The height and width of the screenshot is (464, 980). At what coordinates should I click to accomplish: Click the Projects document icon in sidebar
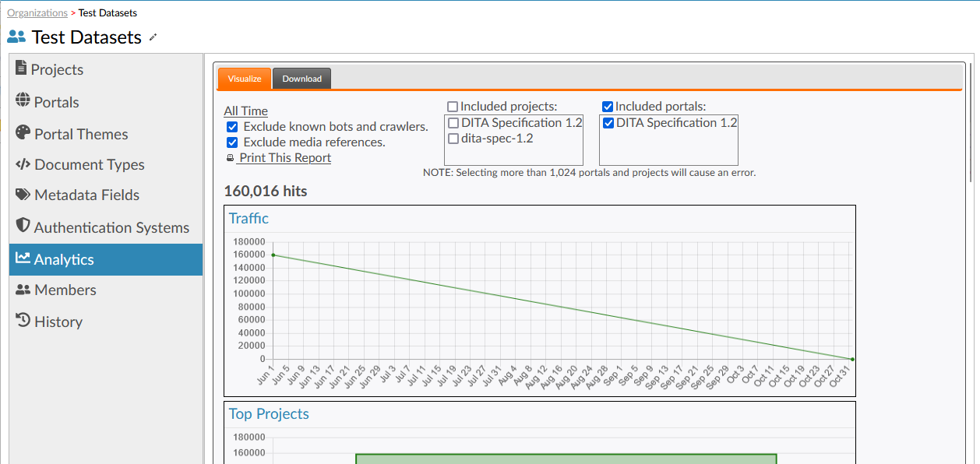pyautogui.click(x=21, y=69)
